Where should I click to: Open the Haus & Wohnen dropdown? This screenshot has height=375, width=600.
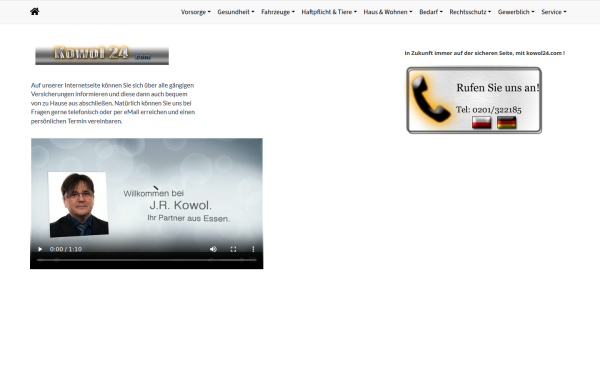click(x=388, y=12)
